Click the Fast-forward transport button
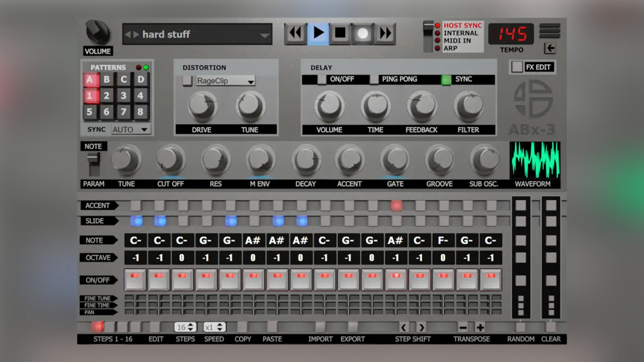The width and height of the screenshot is (644, 362). 385,34
